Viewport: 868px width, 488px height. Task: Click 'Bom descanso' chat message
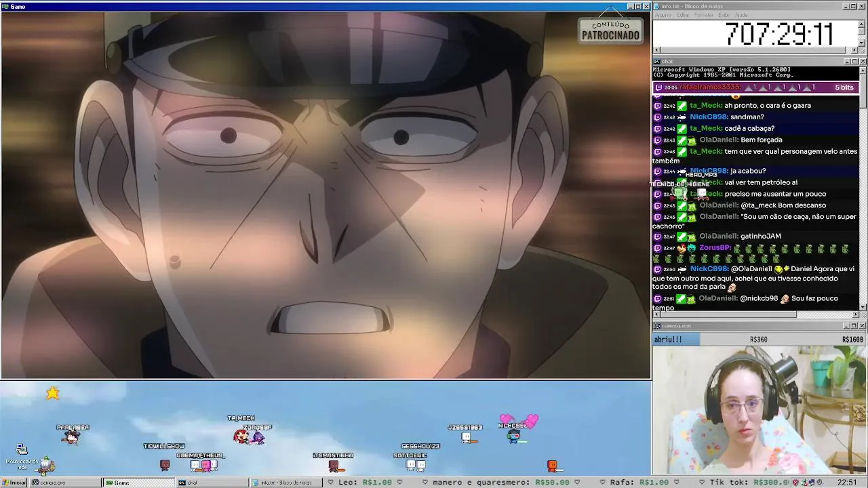pyautogui.click(x=802, y=205)
